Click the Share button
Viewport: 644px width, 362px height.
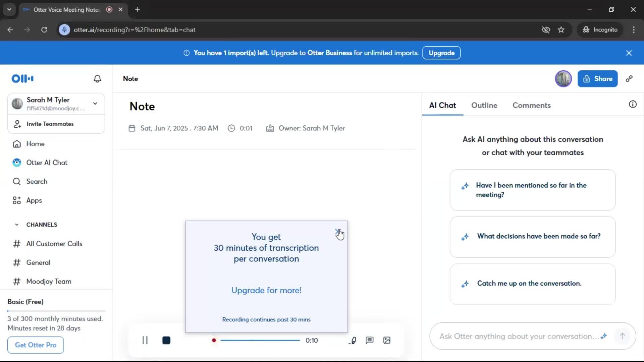(x=597, y=79)
